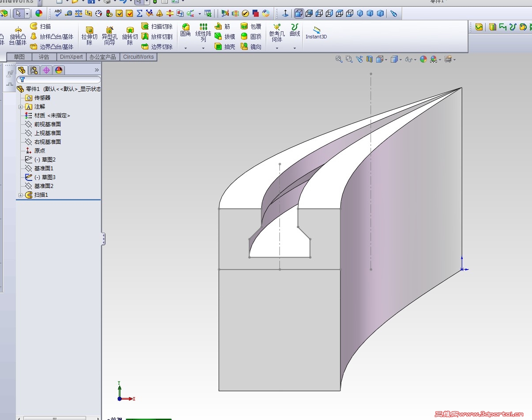532x420 pixels.
Task: Expand the 注解 tree node
Action: click(20, 107)
